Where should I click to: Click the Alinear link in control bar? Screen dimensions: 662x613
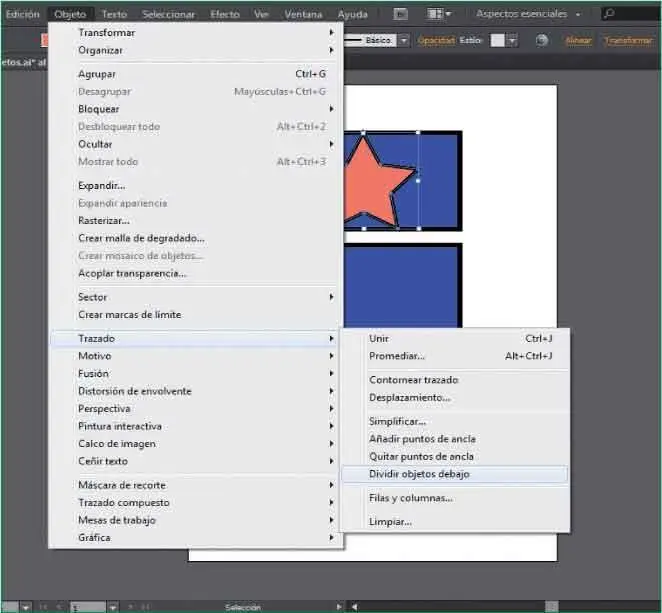(x=578, y=41)
